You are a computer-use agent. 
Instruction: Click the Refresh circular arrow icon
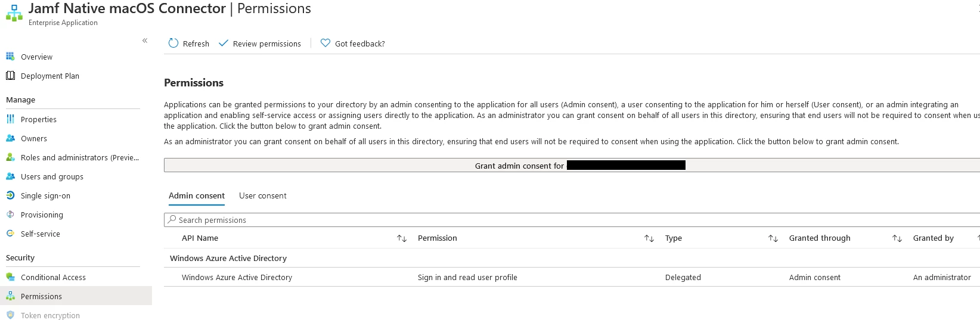(x=173, y=43)
